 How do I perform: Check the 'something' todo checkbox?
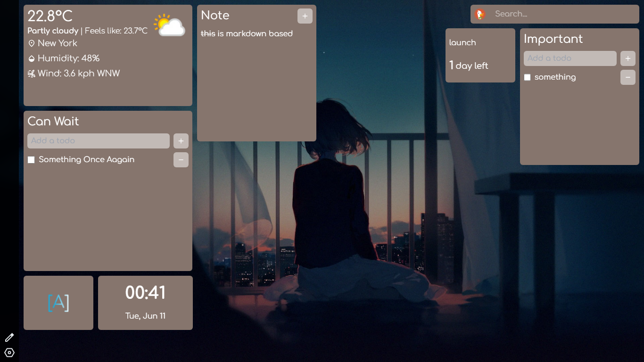point(528,77)
